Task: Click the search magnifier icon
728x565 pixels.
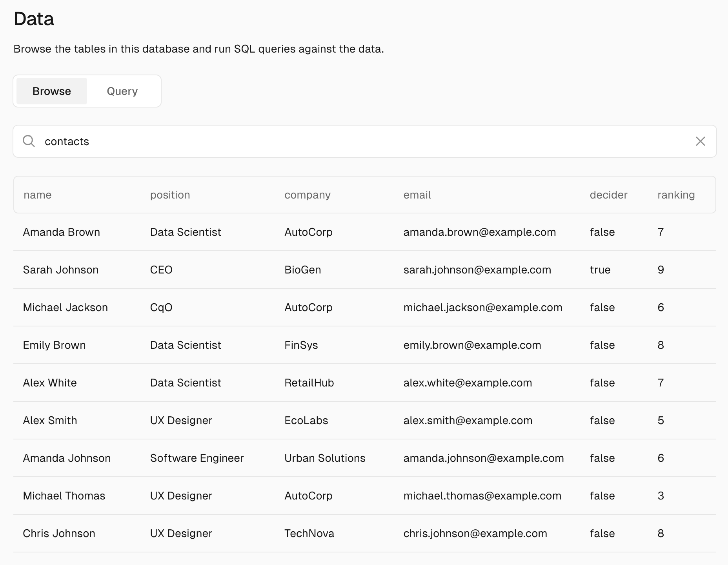Action: (29, 141)
